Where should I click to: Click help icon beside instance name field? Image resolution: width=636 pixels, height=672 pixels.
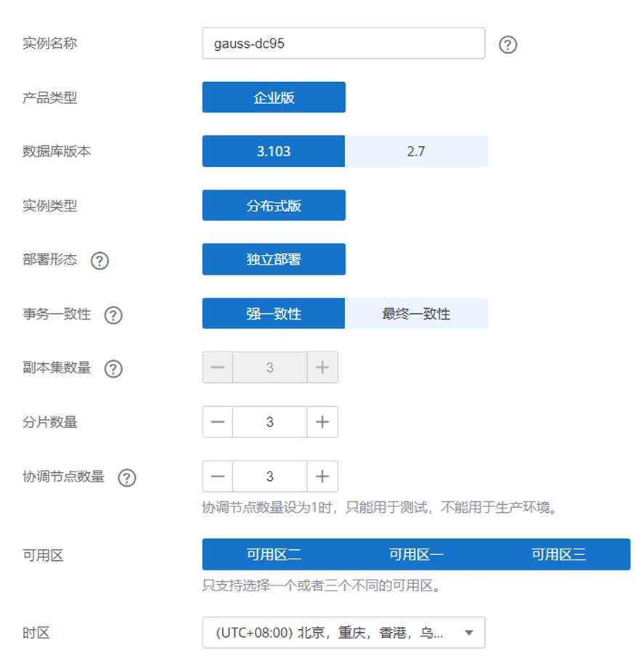coord(508,45)
